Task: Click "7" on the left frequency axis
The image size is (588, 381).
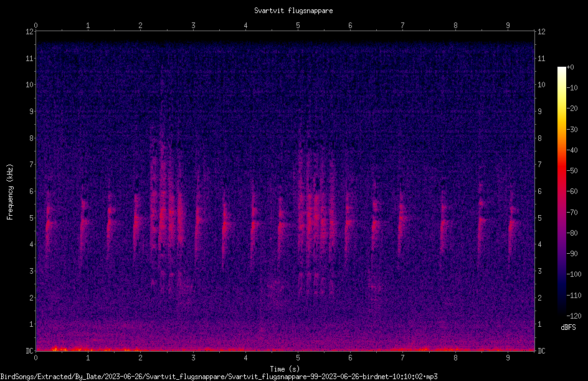Action: pyautogui.click(x=32, y=165)
